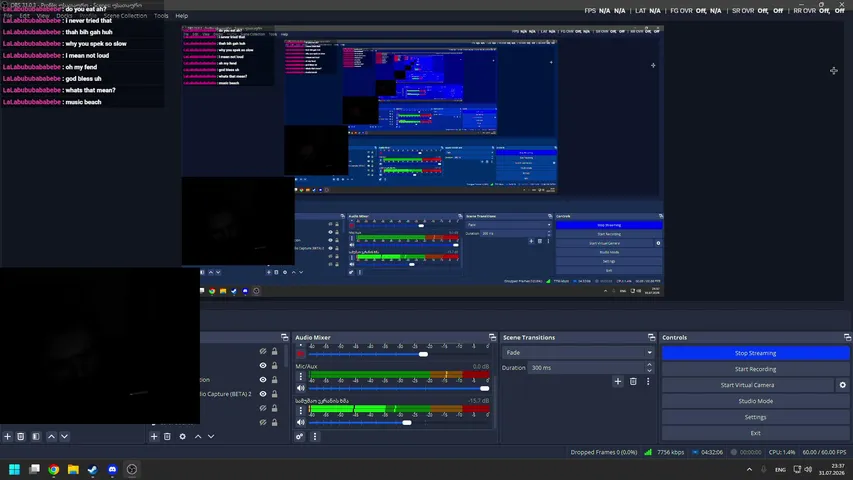Remove selected scene with trash icon
The image size is (853, 480).
pyautogui.click(x=21, y=436)
